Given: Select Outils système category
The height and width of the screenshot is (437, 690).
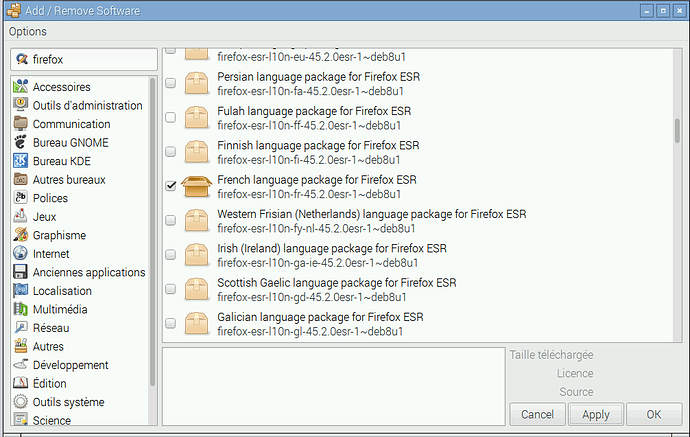Looking at the screenshot, I should (68, 402).
